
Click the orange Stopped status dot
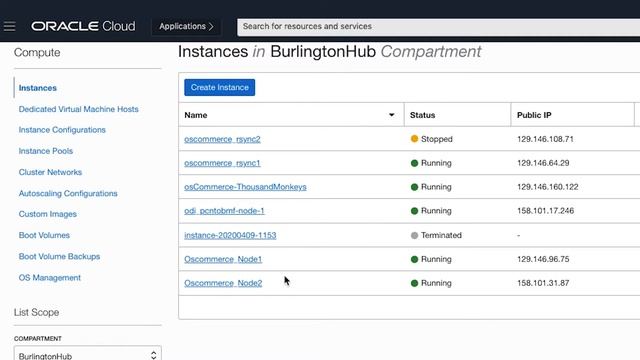[x=414, y=139]
